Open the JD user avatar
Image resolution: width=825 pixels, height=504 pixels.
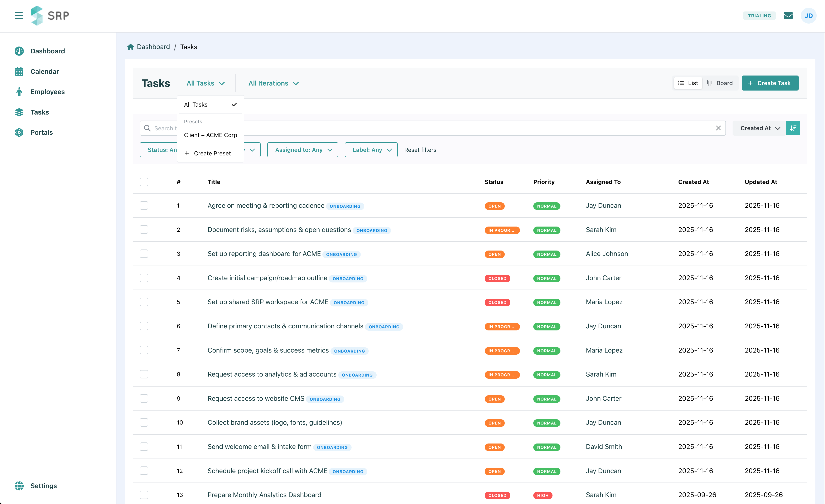tap(808, 16)
